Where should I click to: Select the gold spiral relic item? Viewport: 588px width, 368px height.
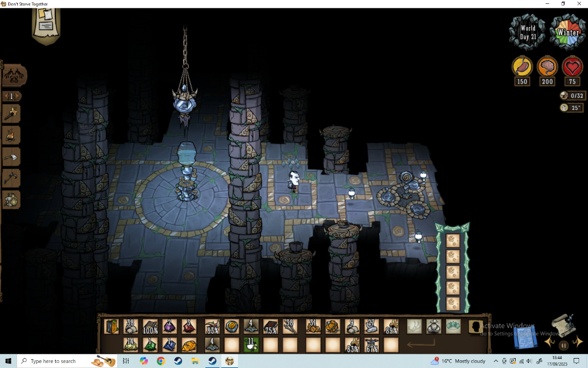[x=232, y=327]
